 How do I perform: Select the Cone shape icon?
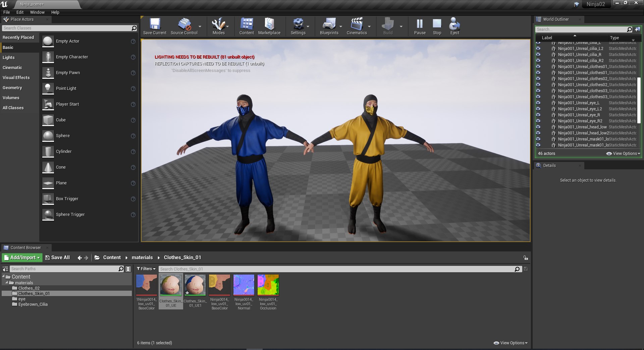tap(48, 167)
